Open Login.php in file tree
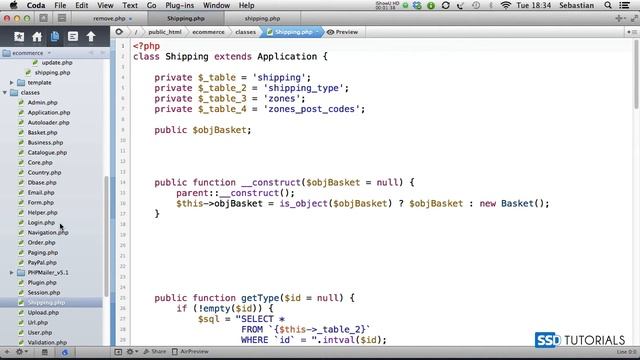This screenshot has height=360, width=640. pyautogui.click(x=41, y=222)
